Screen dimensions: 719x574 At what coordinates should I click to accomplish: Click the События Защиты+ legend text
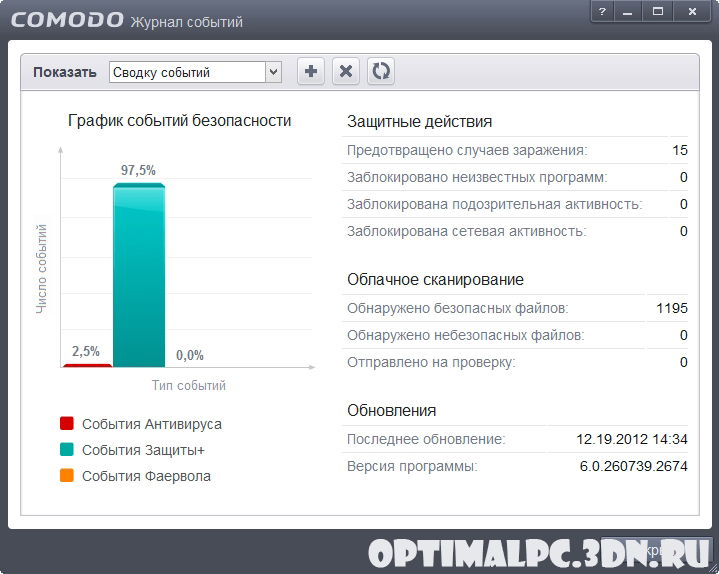[x=144, y=450]
